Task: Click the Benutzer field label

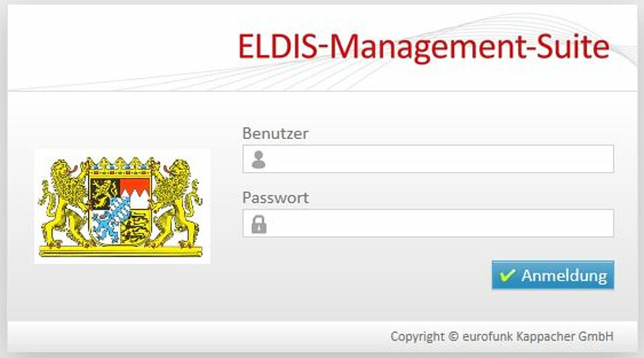Action: pyautogui.click(x=275, y=133)
